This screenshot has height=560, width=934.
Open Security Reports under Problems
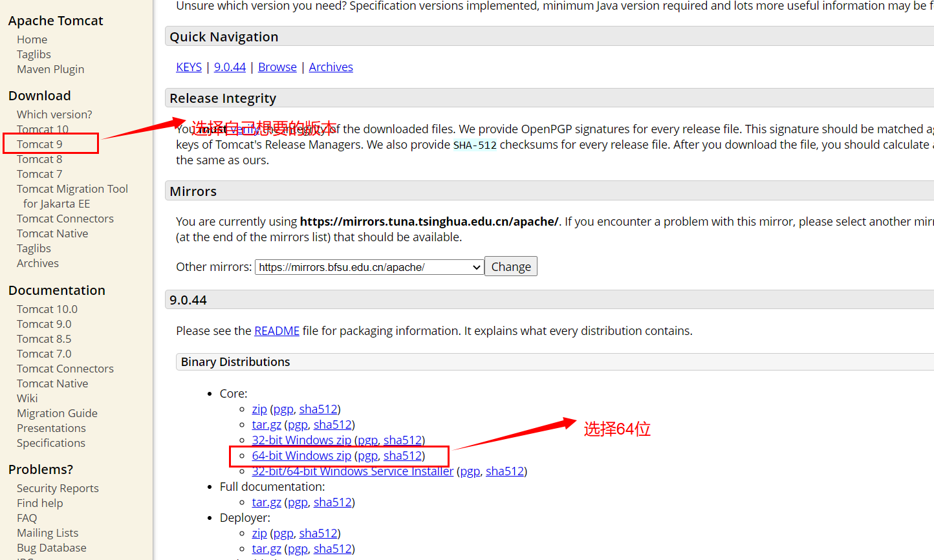point(58,488)
